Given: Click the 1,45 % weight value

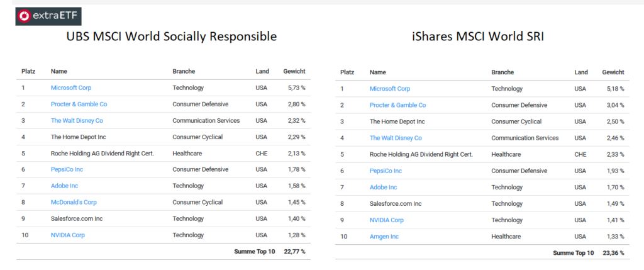Looking at the screenshot, I should point(297,202).
